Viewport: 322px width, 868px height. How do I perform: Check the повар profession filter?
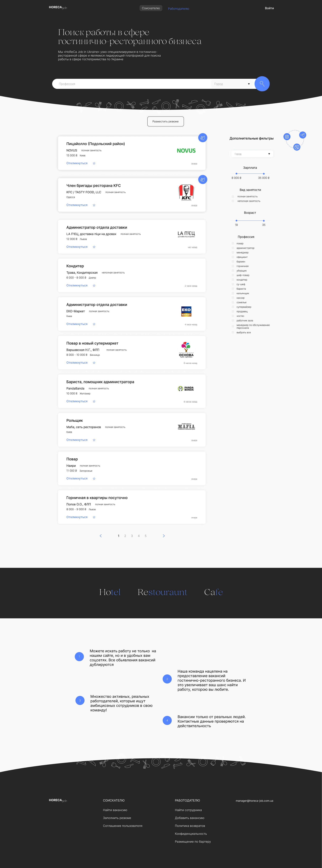pos(233,243)
